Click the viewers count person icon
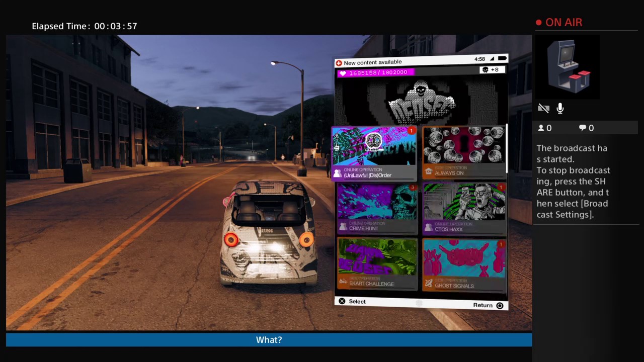644x362 pixels. point(541,128)
